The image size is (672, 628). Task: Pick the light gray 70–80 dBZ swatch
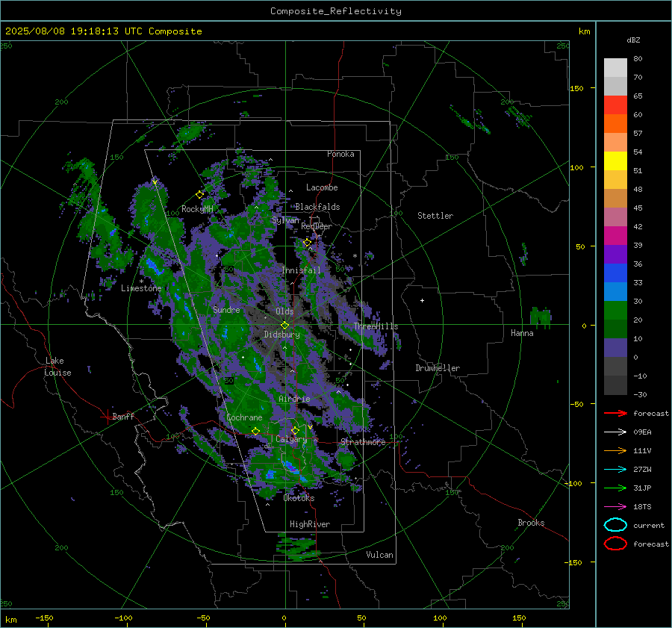point(615,67)
